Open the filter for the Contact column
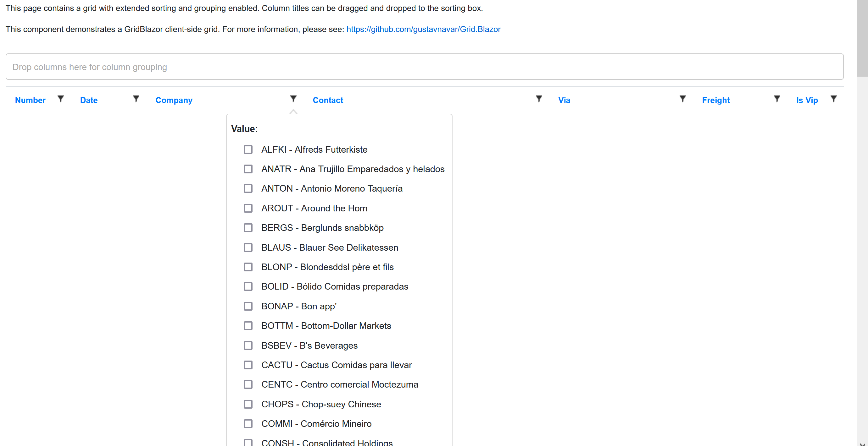 (x=538, y=99)
